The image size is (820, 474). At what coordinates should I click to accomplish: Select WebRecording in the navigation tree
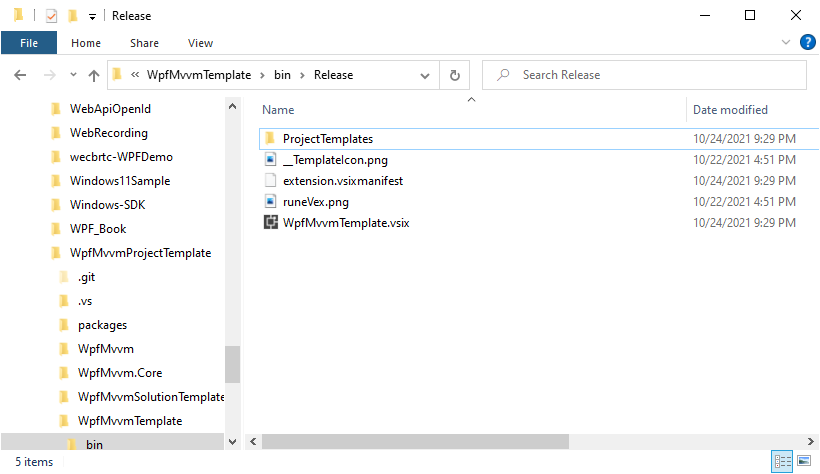(109, 133)
